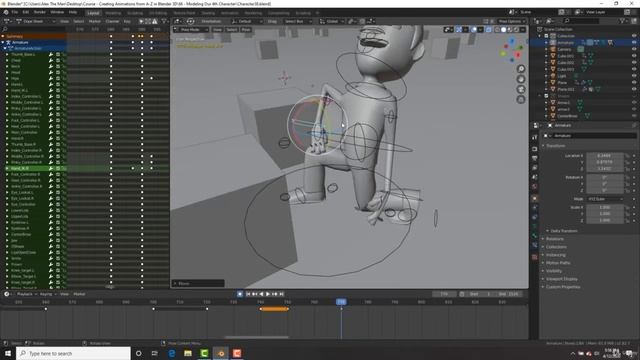Play the animation forward
This screenshot has width=640, height=360.
[x=268, y=294]
